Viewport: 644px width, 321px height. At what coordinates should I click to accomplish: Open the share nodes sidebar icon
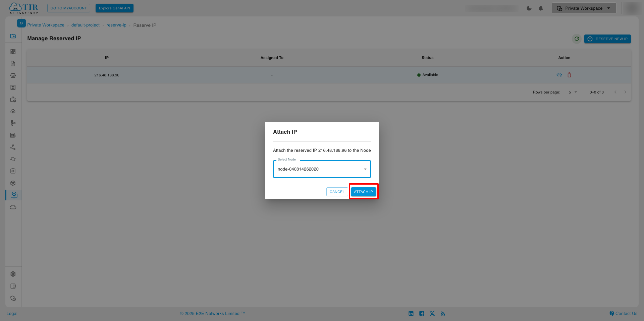(x=13, y=147)
